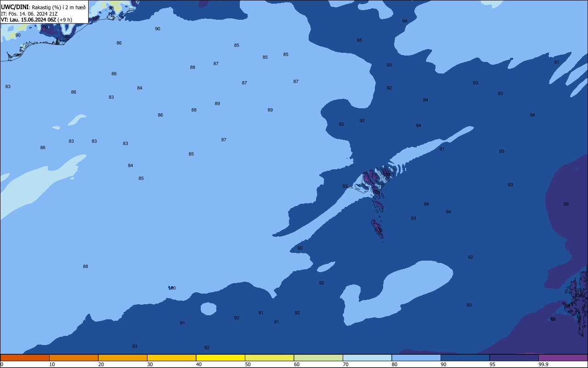Viewport: 588px width, 368px height.
Task: Click the 80–90 light blue legend swatch
Action: [x=416, y=357]
